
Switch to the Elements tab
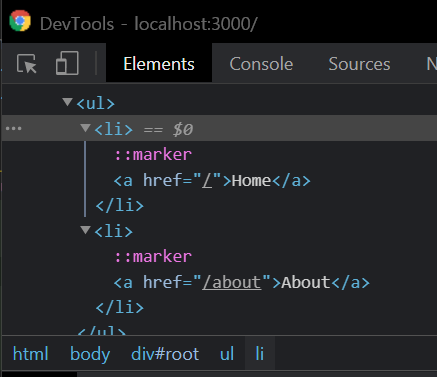(159, 64)
